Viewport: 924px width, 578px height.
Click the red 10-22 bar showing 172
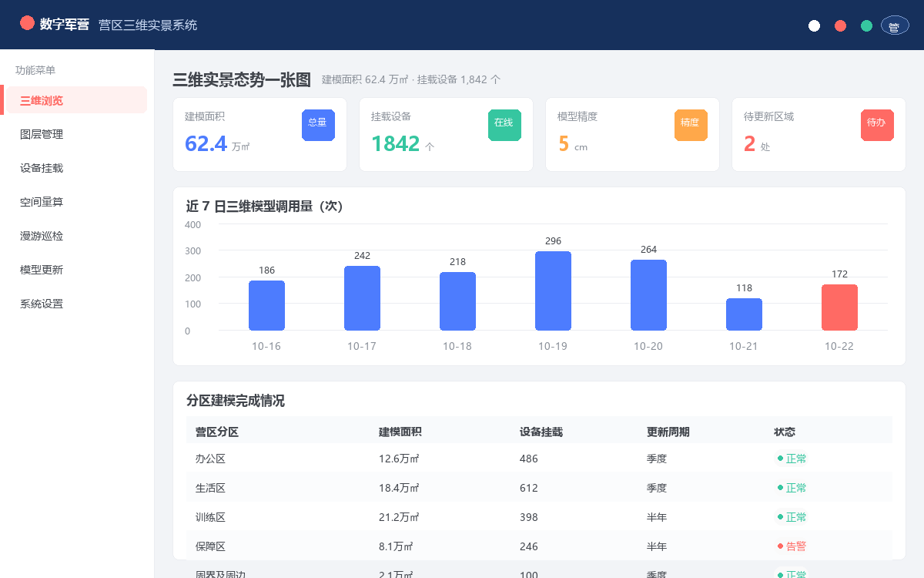(839, 307)
